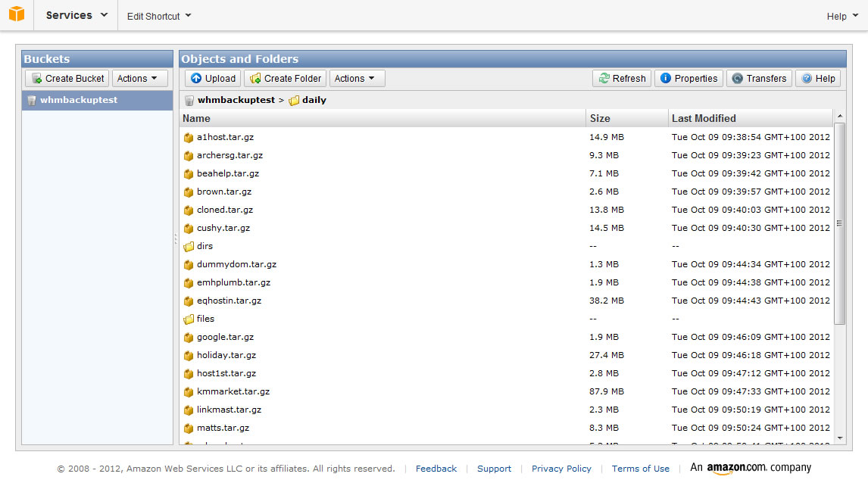
Task: Sort by the Last Modified column header
Action: pos(751,118)
